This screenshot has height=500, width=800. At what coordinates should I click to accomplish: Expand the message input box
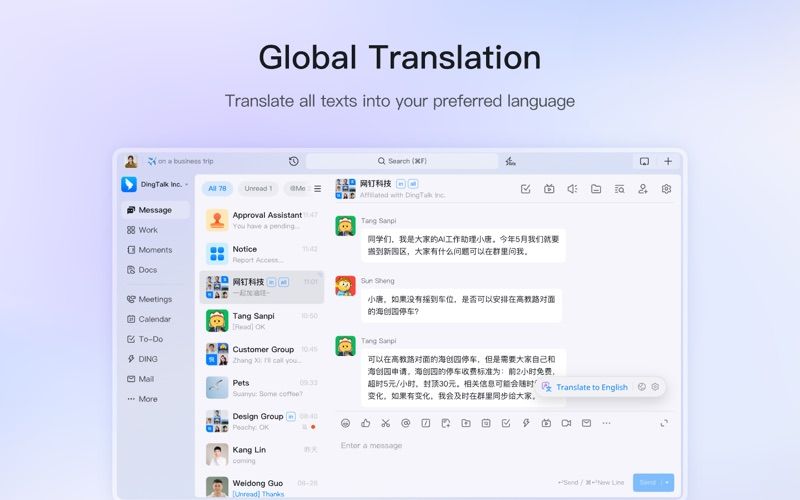point(664,423)
